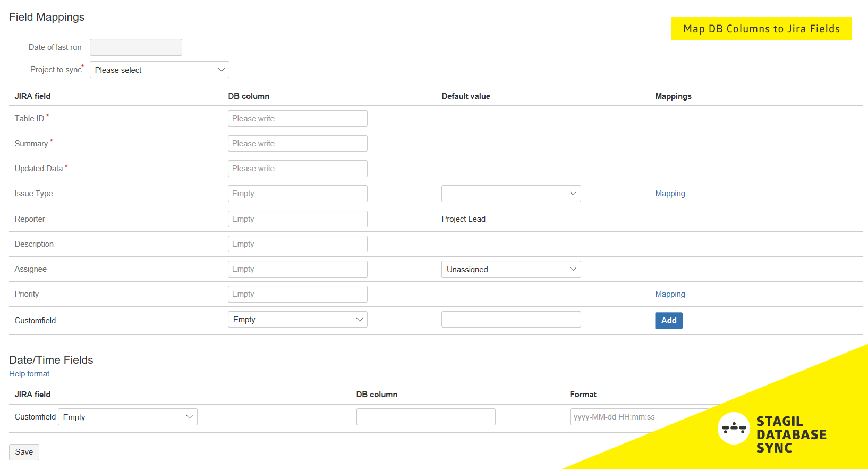This screenshot has width=868, height=469.
Task: Open the Issue Type default value dropdown
Action: (x=511, y=194)
